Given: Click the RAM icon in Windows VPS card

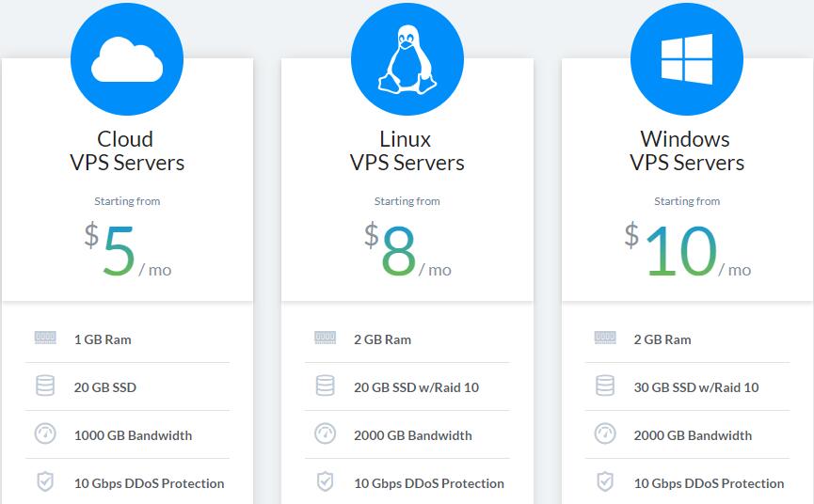Looking at the screenshot, I should pyautogui.click(x=605, y=339).
